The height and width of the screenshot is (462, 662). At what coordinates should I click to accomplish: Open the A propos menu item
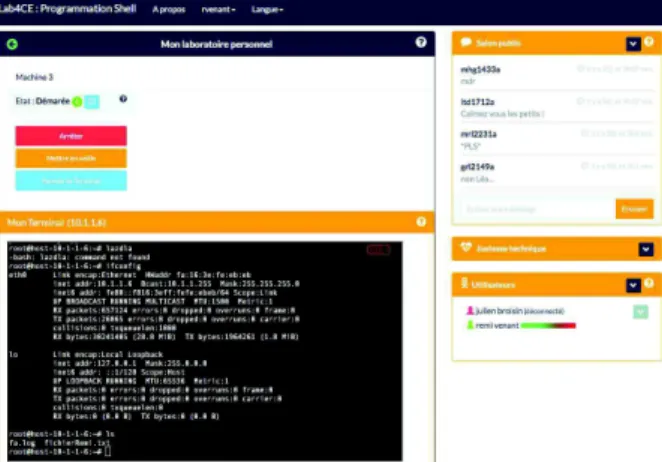click(x=169, y=9)
